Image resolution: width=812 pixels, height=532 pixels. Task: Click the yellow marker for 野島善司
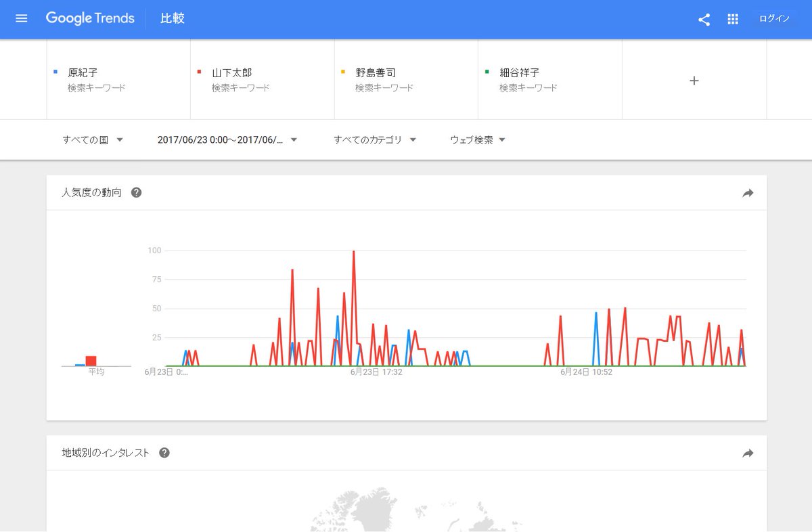click(x=343, y=71)
